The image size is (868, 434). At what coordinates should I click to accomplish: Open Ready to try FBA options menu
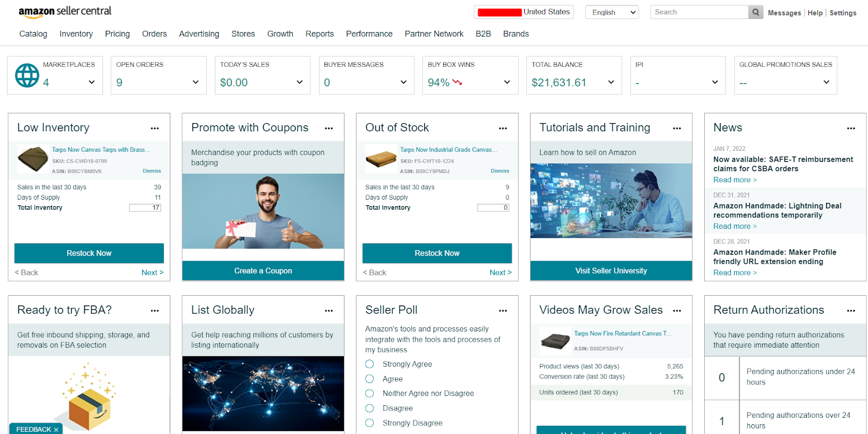tap(155, 311)
